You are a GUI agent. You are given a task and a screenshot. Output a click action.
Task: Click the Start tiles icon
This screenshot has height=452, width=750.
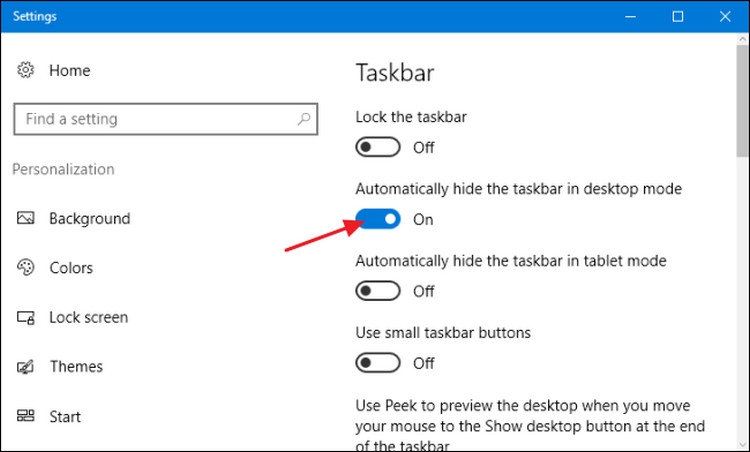click(25, 416)
